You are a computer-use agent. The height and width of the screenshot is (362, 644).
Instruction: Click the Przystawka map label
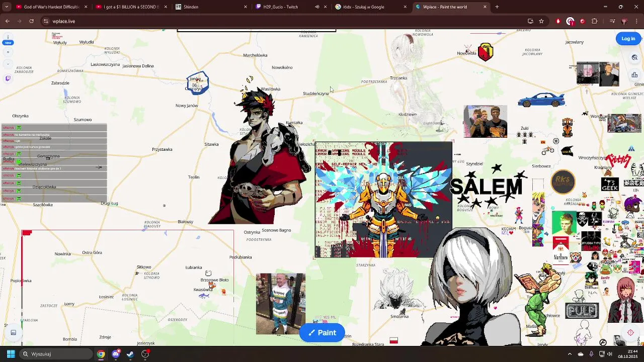click(162, 149)
